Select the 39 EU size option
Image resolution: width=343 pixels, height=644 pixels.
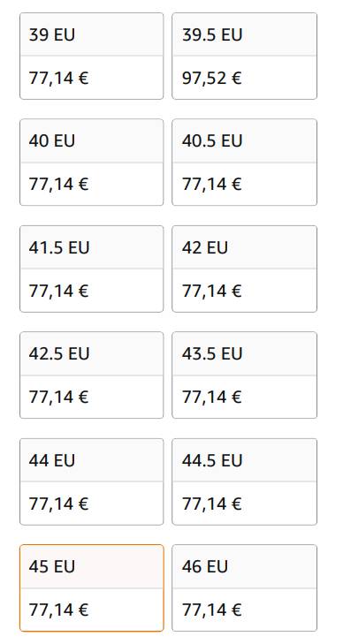[92, 56]
